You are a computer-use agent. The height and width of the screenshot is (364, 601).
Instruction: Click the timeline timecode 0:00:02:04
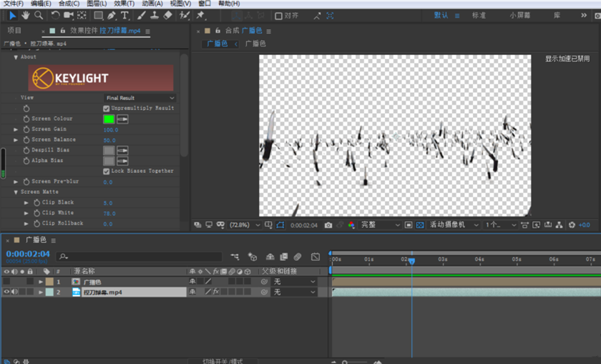(x=28, y=254)
